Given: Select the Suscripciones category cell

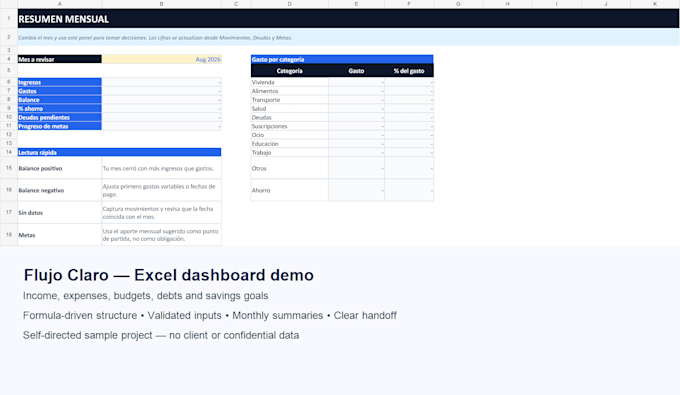Looking at the screenshot, I should point(290,126).
